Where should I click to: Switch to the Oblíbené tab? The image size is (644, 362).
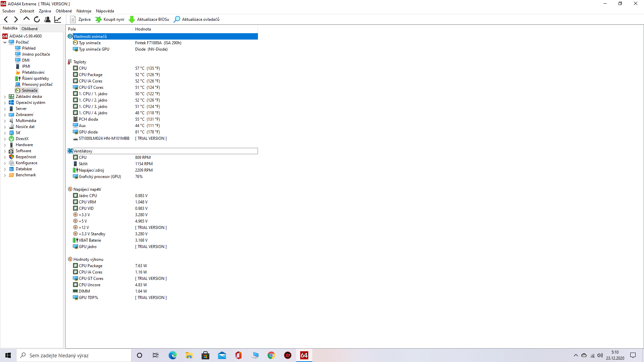[x=30, y=29]
